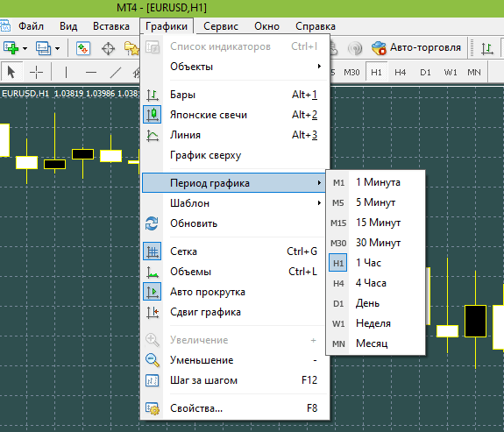Open new chart with green plus icon
This screenshot has width=504, height=432.
(11, 48)
